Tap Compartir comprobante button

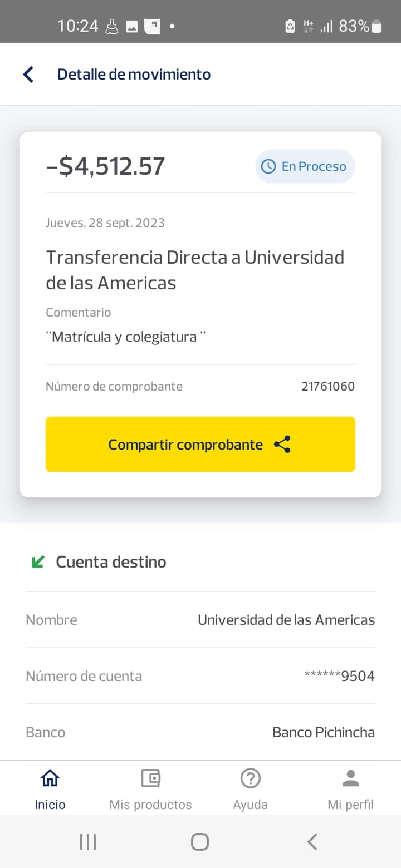(200, 445)
